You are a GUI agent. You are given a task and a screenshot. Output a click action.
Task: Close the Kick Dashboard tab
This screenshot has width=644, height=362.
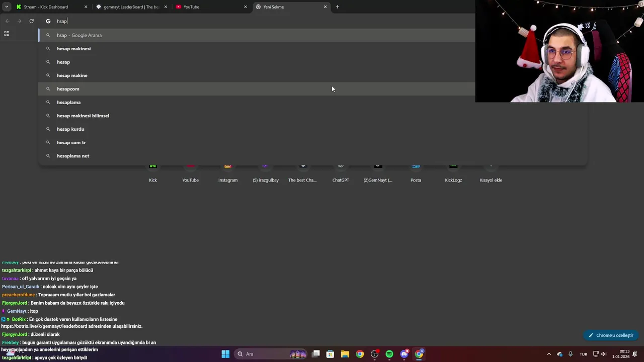pyautogui.click(x=86, y=7)
